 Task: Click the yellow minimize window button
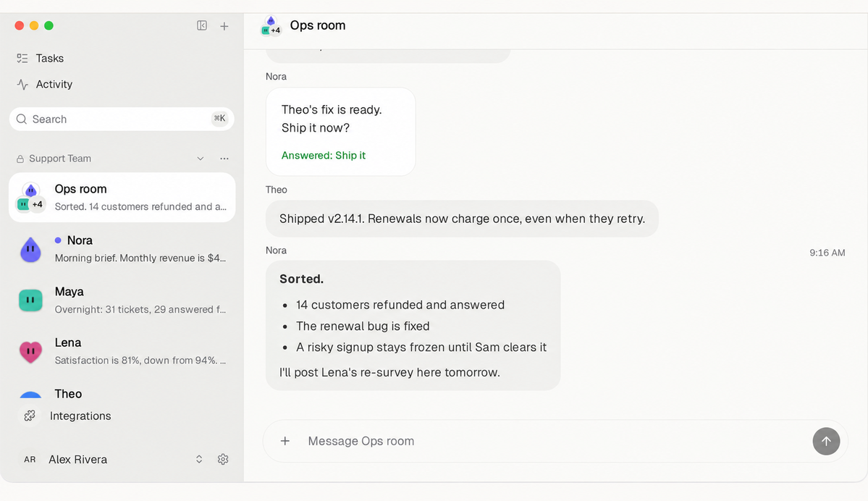click(34, 25)
